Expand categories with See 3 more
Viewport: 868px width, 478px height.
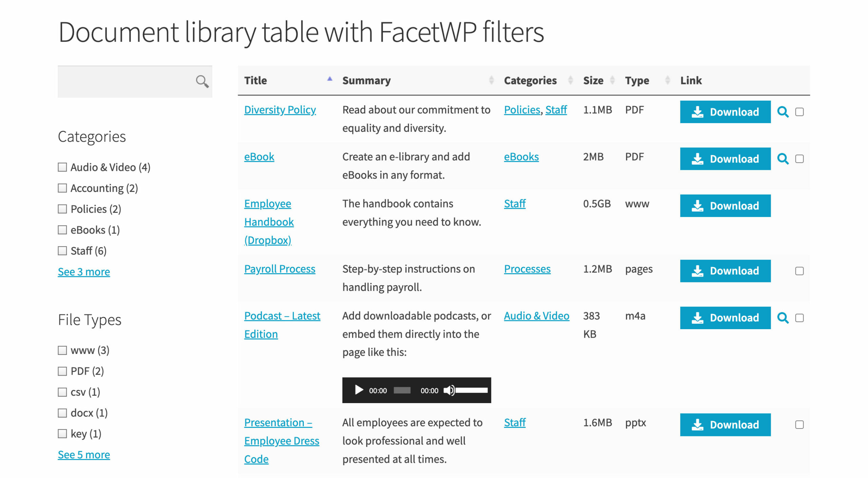tap(84, 272)
